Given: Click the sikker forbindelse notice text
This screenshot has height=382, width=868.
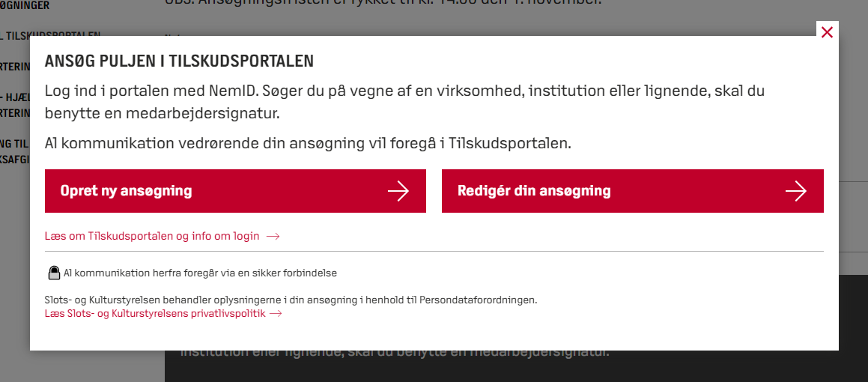Looking at the screenshot, I should click(x=201, y=273).
